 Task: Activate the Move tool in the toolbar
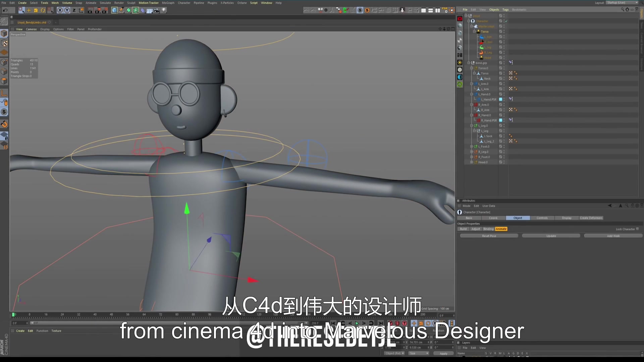(x=29, y=10)
